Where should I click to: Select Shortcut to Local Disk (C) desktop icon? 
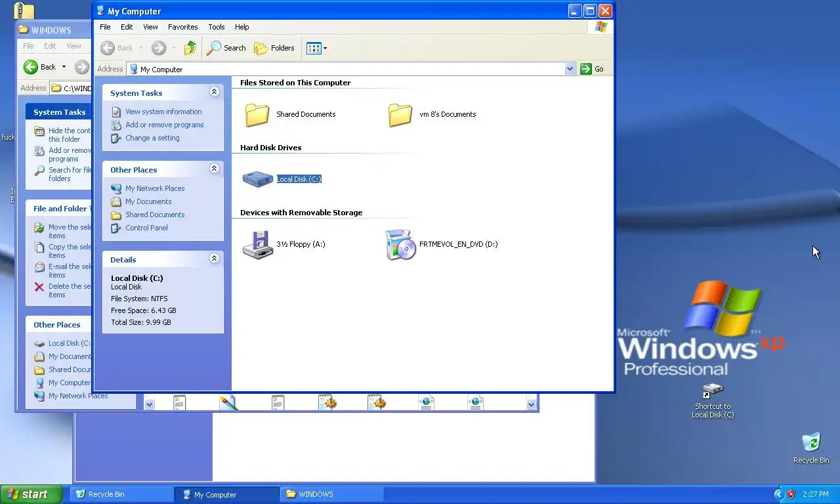pos(713,401)
